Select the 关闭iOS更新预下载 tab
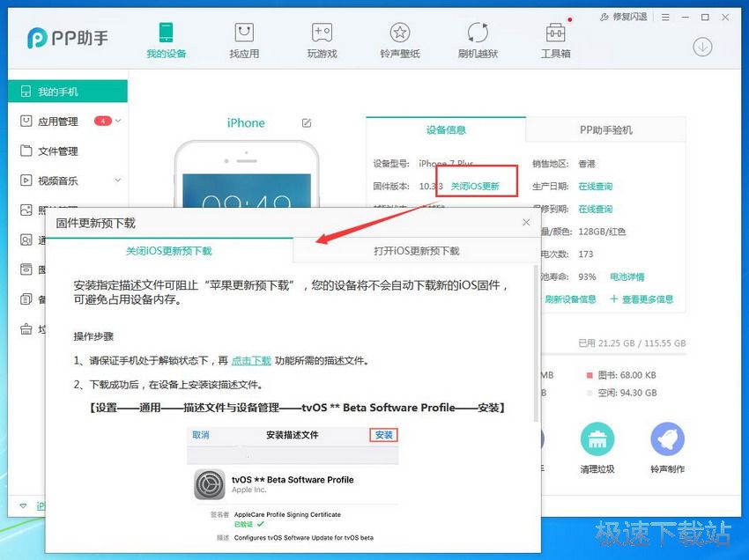The width and height of the screenshot is (749, 560). 168,251
